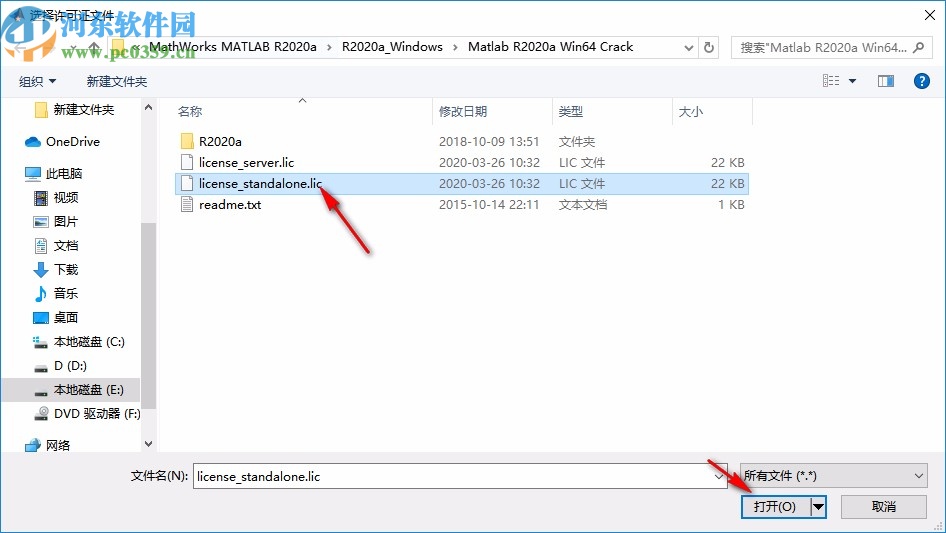This screenshot has width=946, height=533.
Task: Open the D (D:) drive
Action: click(x=60, y=366)
